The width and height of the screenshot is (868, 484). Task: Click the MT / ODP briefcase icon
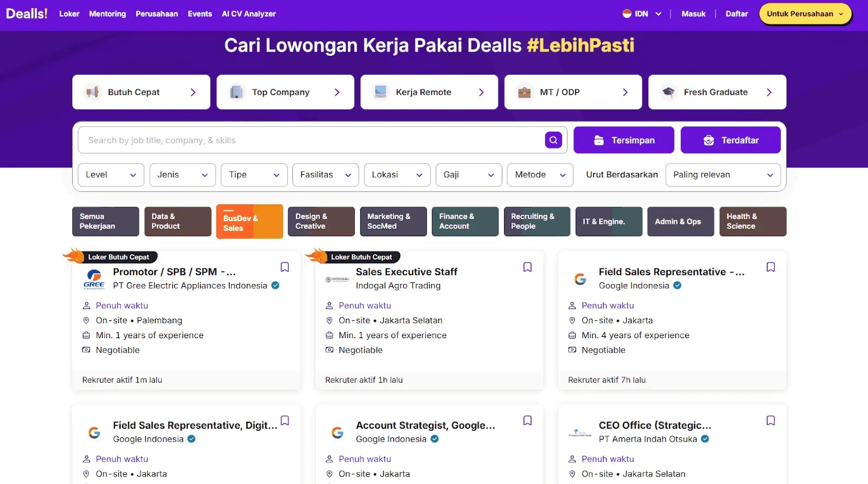[525, 92]
